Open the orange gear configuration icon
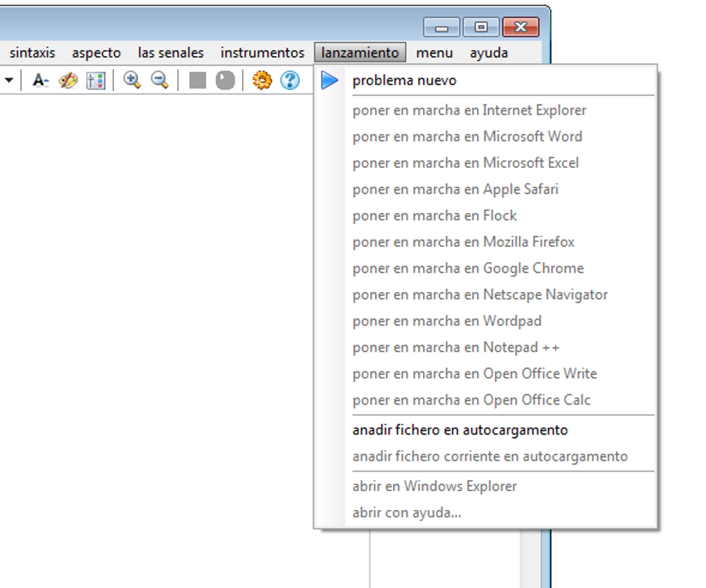Screen dimensions: 706x588 (262, 80)
